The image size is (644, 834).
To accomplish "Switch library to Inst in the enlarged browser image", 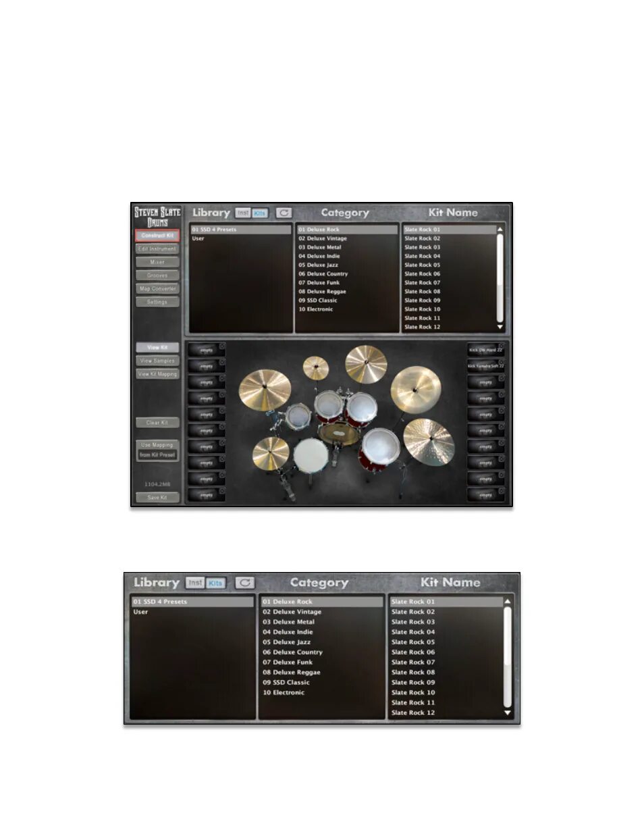I will tap(195, 583).
